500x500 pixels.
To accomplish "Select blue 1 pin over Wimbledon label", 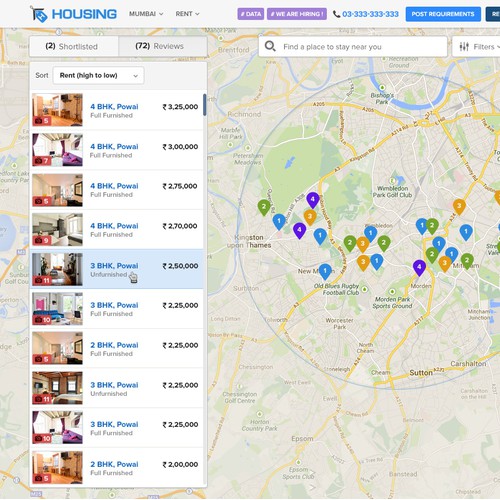I will [370, 233].
